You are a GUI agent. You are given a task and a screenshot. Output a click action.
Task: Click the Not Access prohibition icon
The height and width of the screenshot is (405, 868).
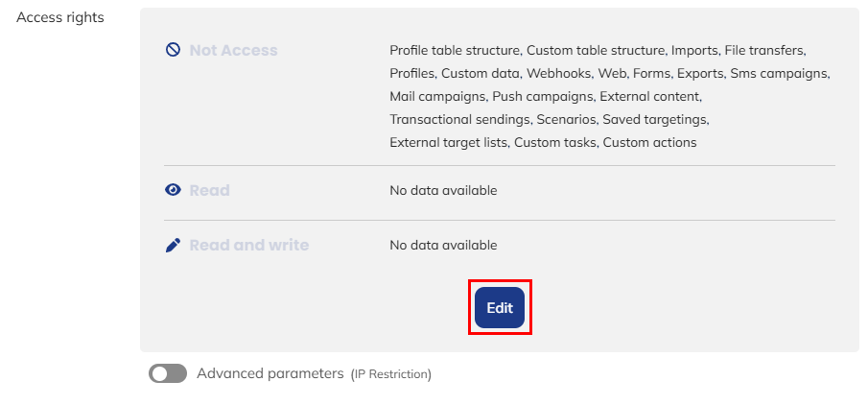pos(173,50)
